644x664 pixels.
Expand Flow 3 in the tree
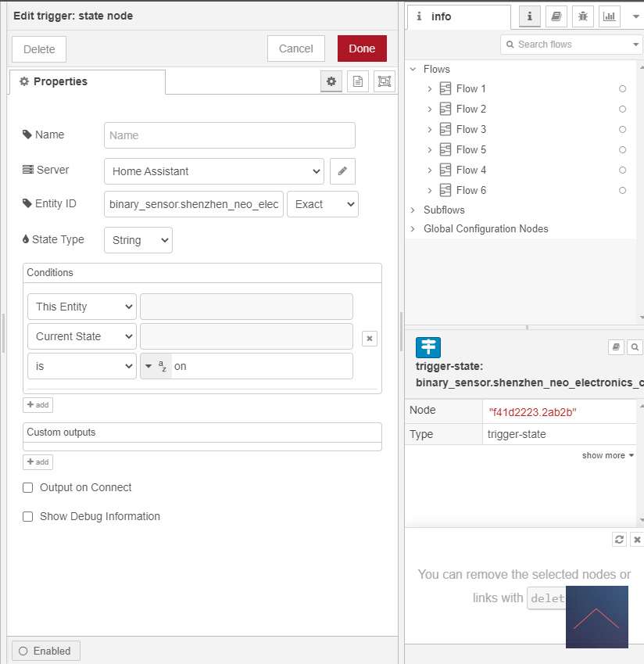(x=429, y=129)
